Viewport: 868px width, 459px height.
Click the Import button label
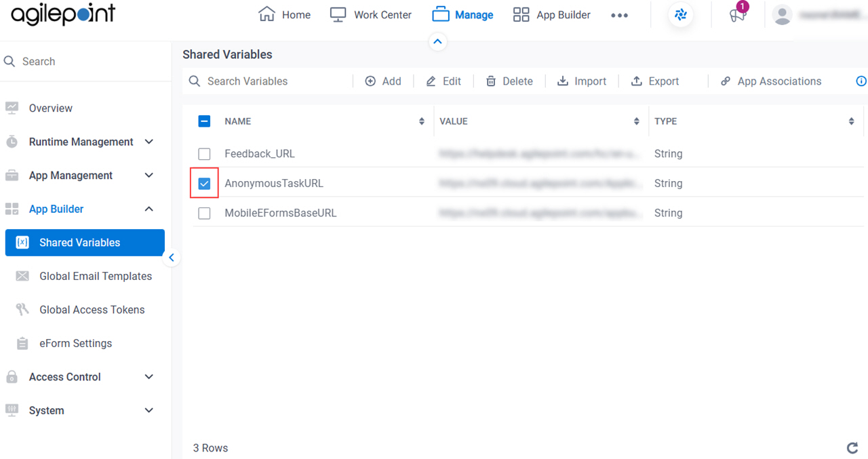coord(590,81)
